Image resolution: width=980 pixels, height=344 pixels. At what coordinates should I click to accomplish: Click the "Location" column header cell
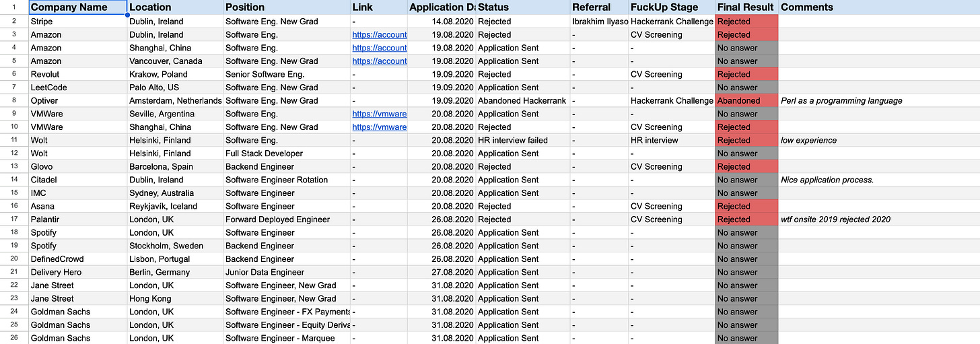pos(175,7)
